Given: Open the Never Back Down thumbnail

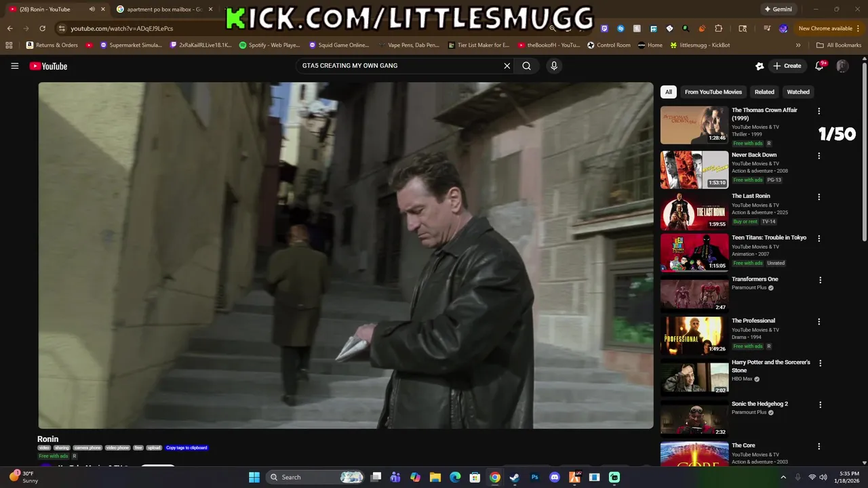Looking at the screenshot, I should pos(694,169).
